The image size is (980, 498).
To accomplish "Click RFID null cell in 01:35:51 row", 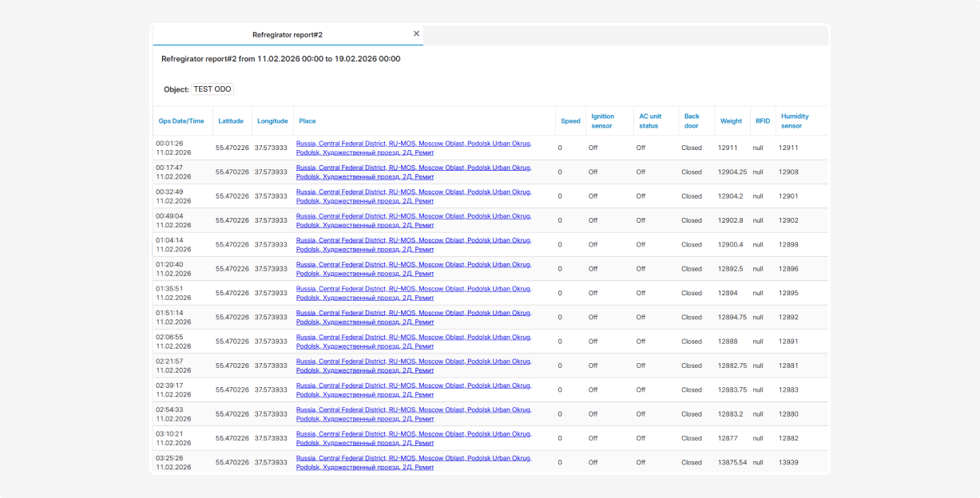I will (758, 294).
